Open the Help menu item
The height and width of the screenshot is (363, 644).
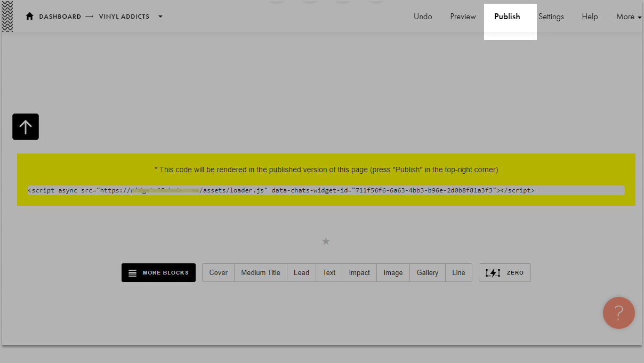tap(590, 17)
